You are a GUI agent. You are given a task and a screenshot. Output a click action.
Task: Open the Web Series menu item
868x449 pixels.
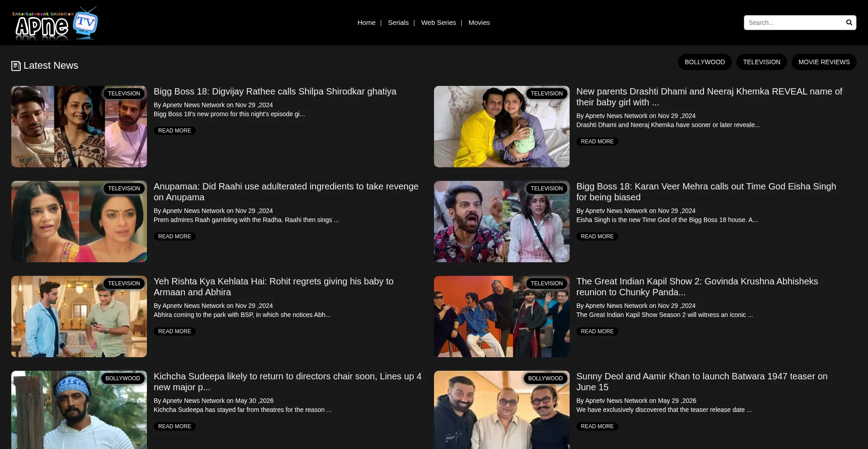pos(439,23)
